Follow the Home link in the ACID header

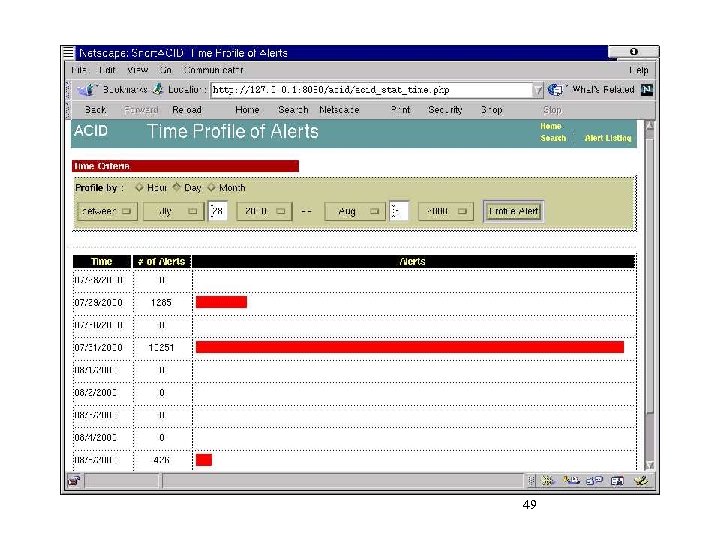551,126
